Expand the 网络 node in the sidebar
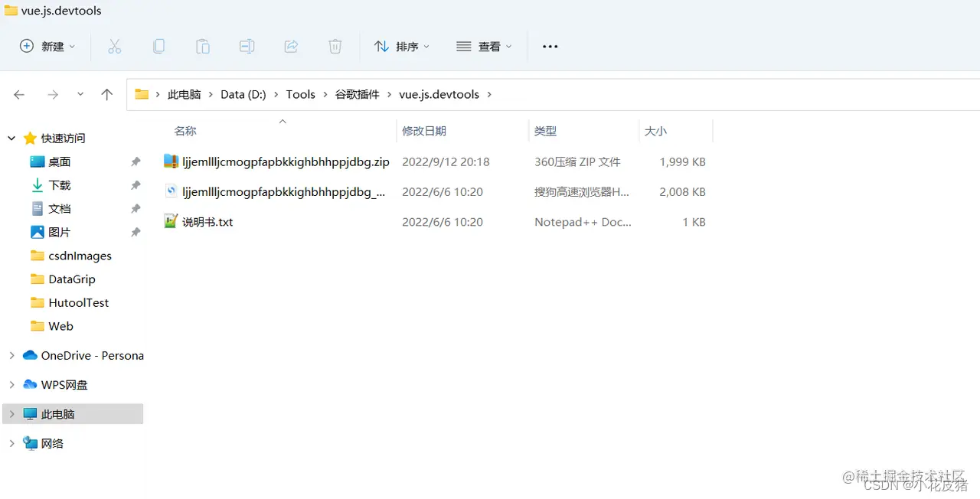The height and width of the screenshot is (499, 980). pyautogui.click(x=11, y=443)
